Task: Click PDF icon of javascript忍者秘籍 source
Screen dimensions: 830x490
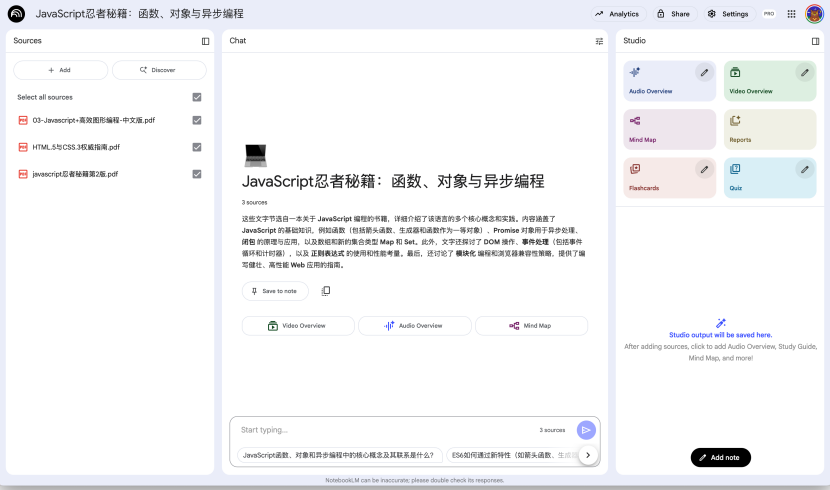Action: 23,174
